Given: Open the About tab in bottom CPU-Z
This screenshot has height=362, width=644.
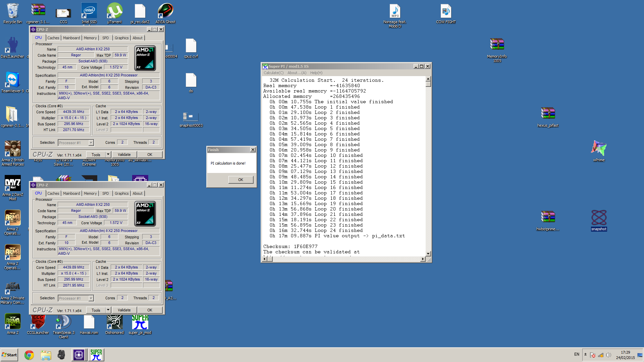Looking at the screenshot, I should click(138, 193).
